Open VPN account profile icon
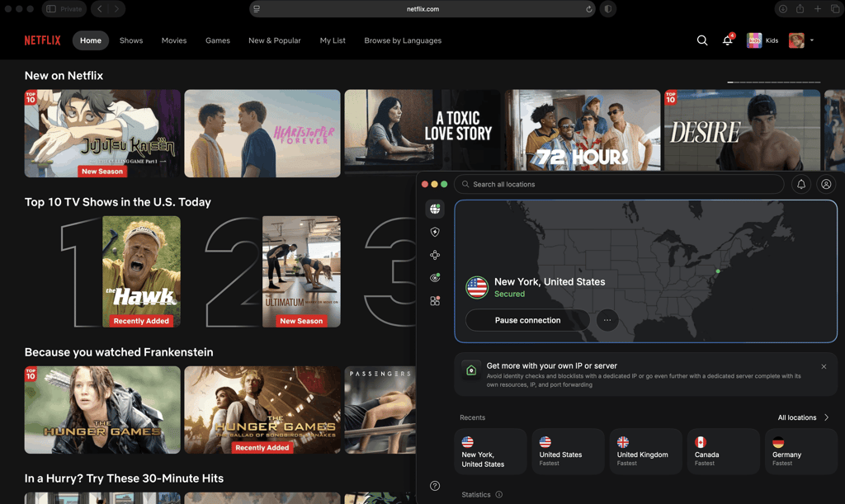The image size is (845, 504). coord(826,184)
